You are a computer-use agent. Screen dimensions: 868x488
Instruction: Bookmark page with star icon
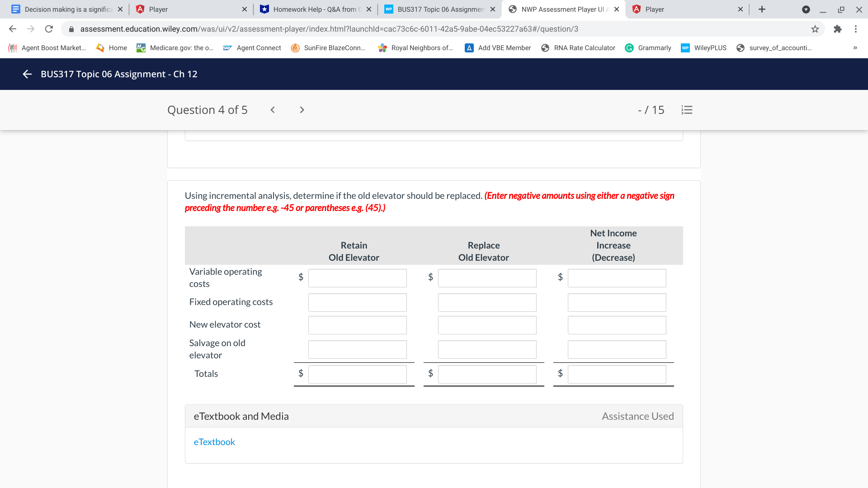[815, 29]
